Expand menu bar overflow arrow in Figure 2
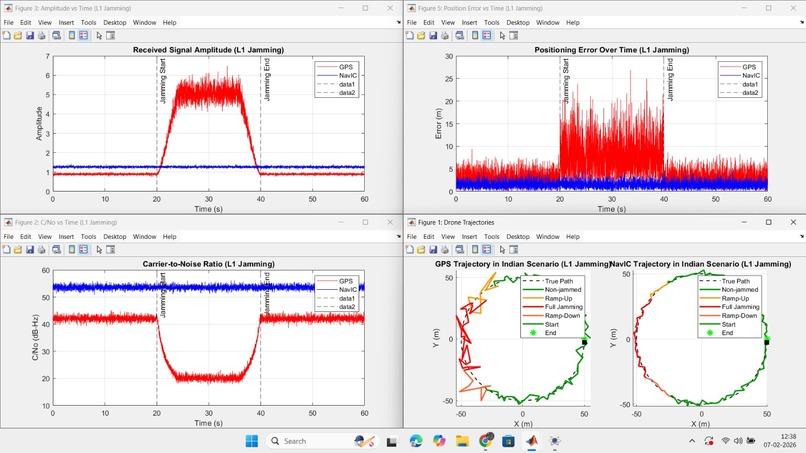Screen dimensions: 806x453 pos(399,237)
